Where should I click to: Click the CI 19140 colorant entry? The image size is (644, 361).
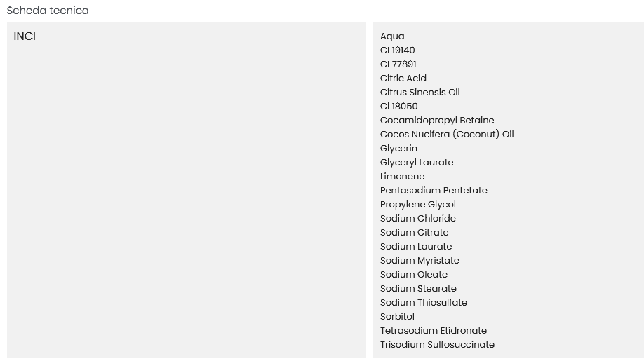[x=397, y=50]
